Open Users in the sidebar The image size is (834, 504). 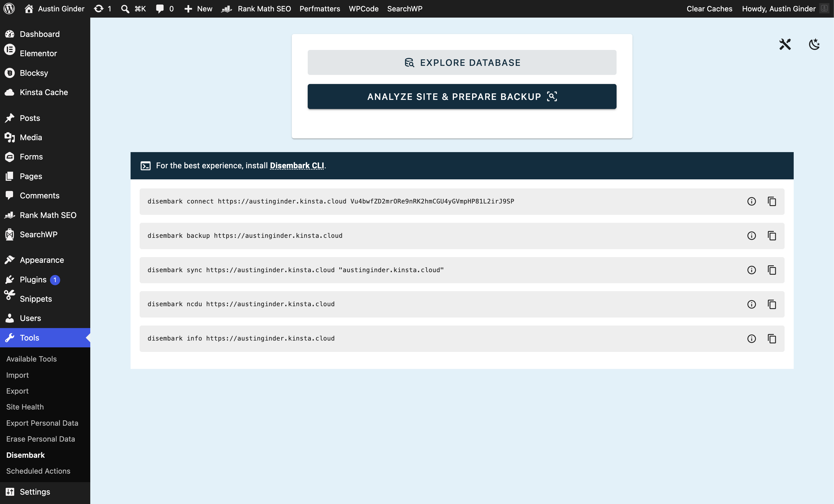(45, 318)
